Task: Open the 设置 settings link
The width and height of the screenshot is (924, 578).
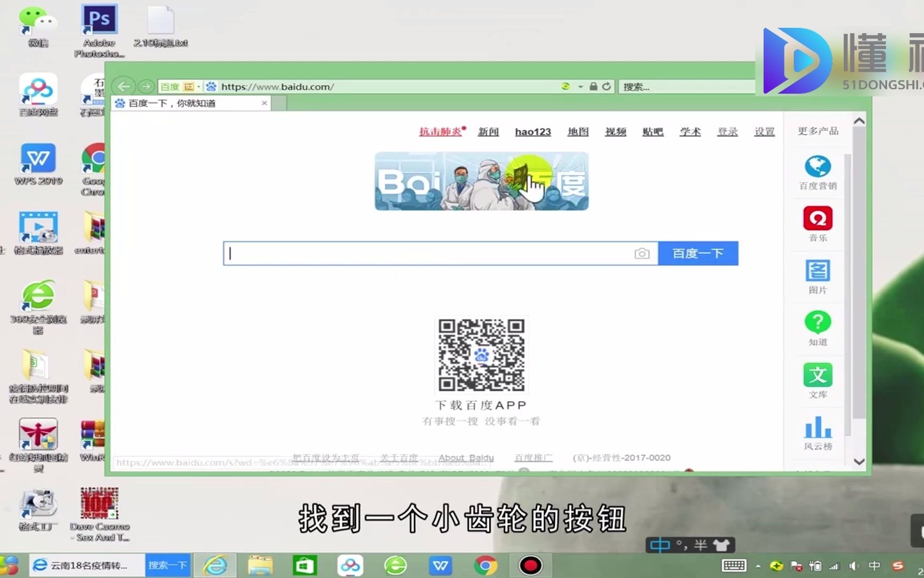Action: [765, 132]
